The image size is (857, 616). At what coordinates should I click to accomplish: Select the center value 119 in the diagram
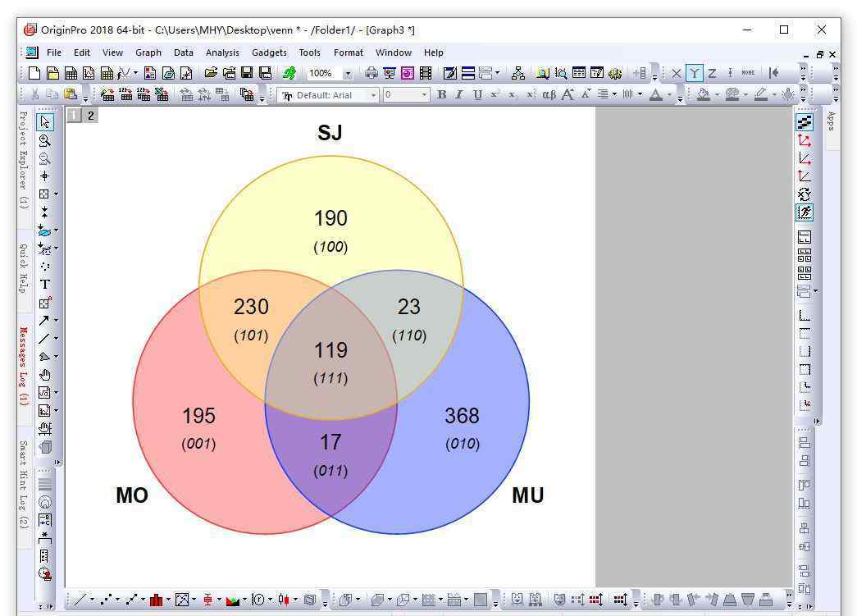click(x=330, y=349)
